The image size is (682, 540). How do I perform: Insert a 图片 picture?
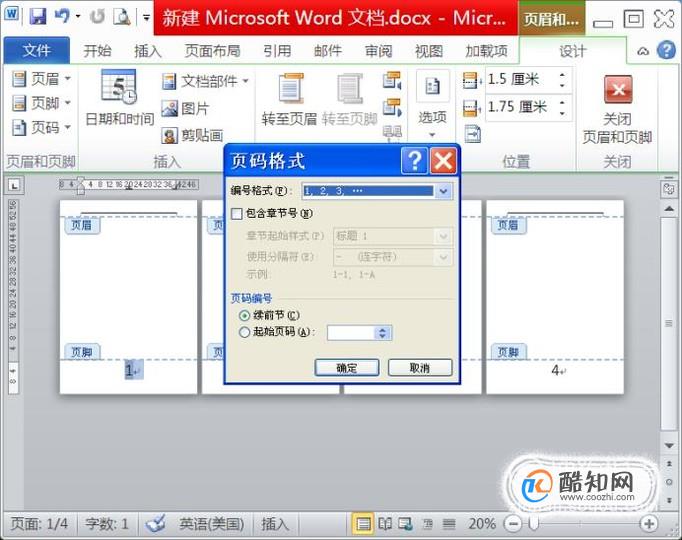point(186,108)
